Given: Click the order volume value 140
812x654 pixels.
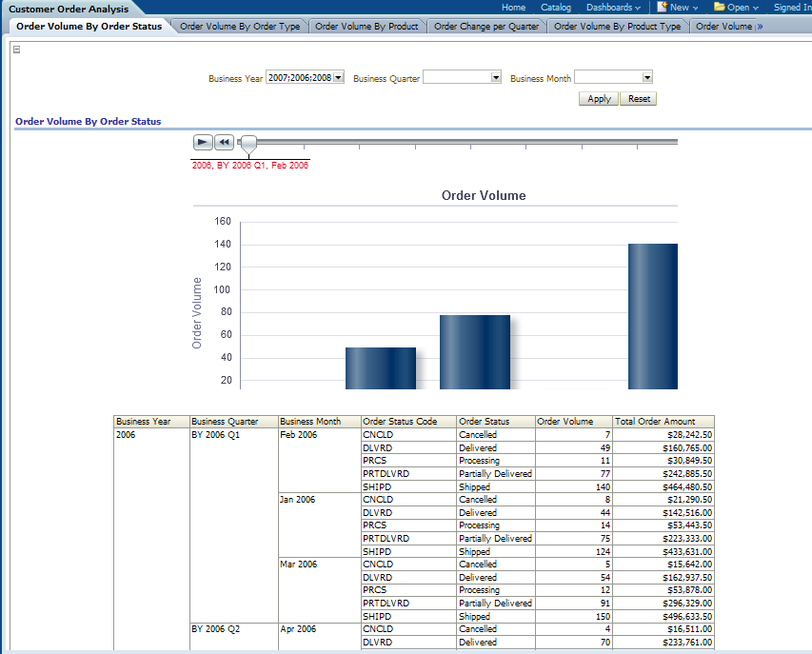Looking at the screenshot, I should [x=573, y=487].
